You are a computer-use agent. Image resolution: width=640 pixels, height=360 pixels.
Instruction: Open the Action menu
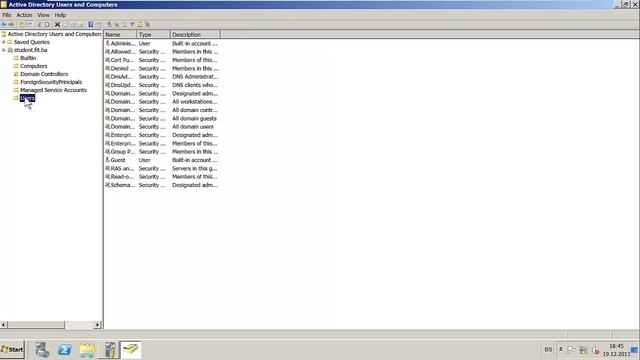pos(24,15)
